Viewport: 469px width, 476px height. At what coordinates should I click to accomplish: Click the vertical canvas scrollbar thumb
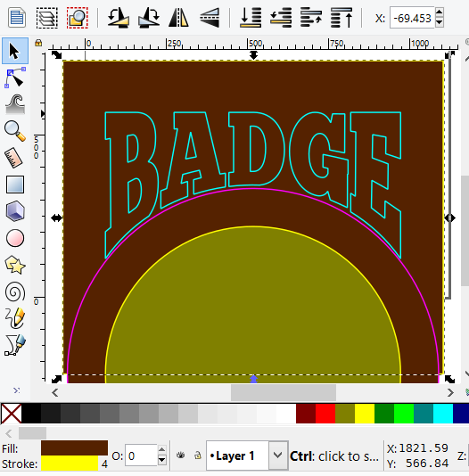click(x=465, y=231)
